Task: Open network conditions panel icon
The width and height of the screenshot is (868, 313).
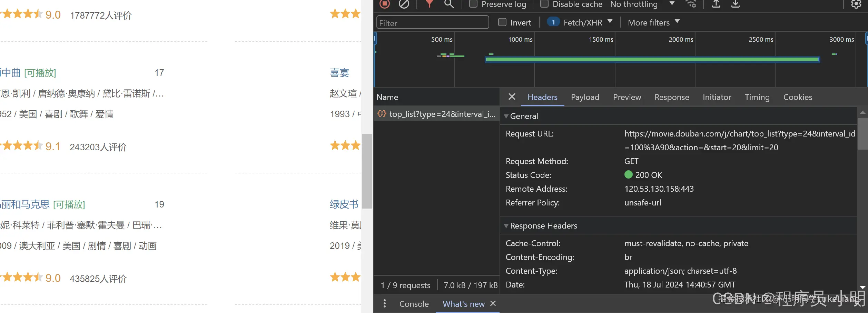Action: [691, 4]
